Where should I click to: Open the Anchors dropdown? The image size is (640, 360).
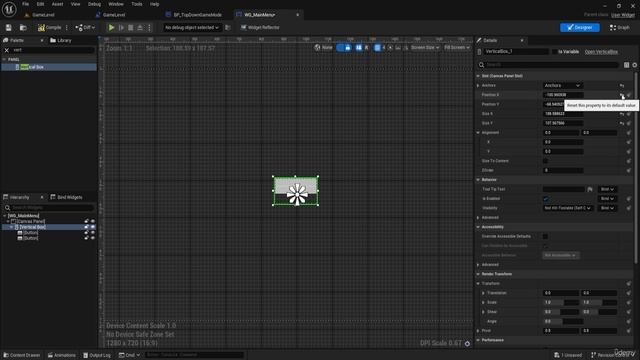click(x=562, y=86)
